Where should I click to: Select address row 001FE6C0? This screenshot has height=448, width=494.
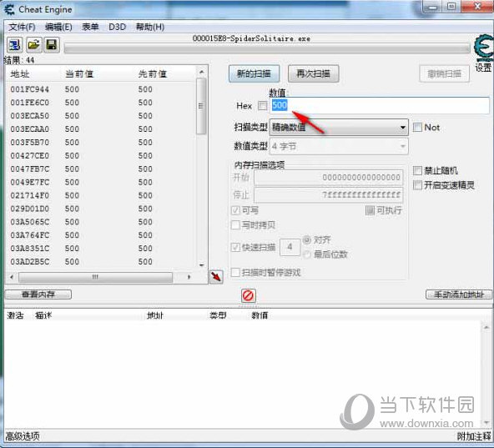pos(101,103)
